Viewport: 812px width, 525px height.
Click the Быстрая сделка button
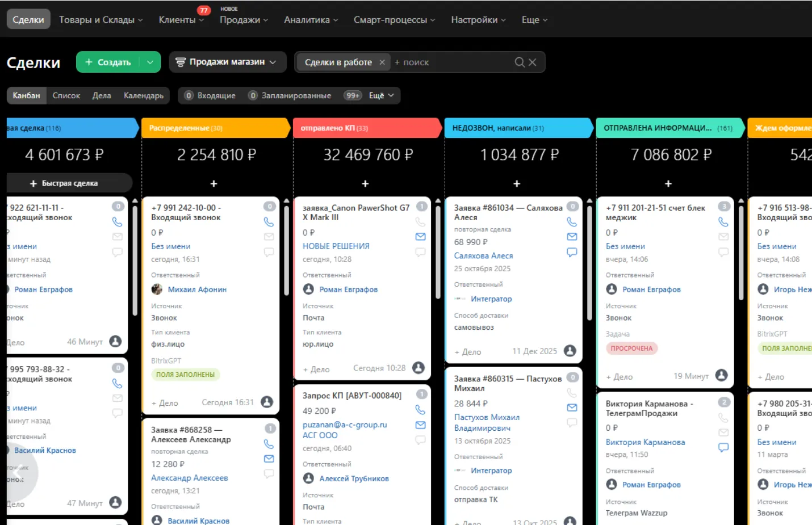click(x=64, y=183)
